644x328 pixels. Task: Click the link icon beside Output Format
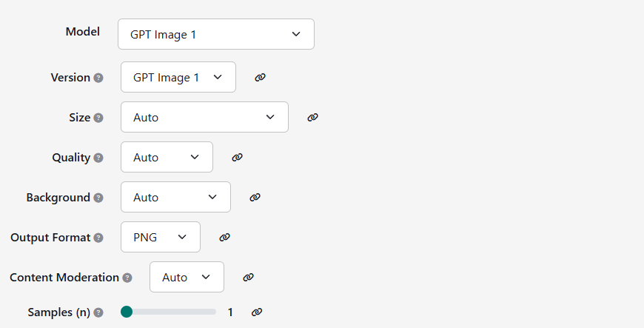pos(224,237)
